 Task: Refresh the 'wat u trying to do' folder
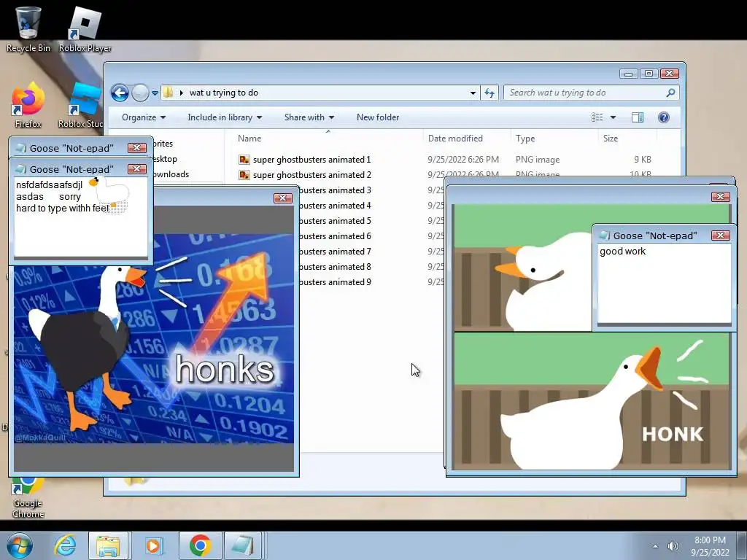point(489,93)
